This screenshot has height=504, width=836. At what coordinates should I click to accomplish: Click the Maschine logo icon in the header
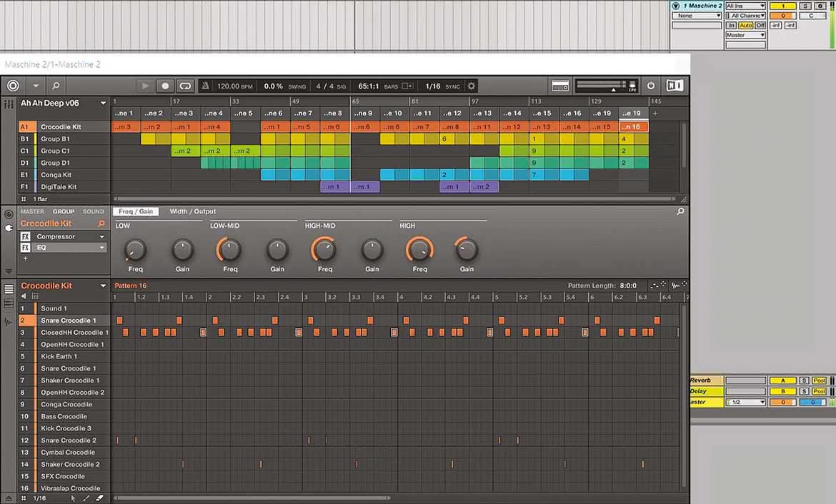13,86
